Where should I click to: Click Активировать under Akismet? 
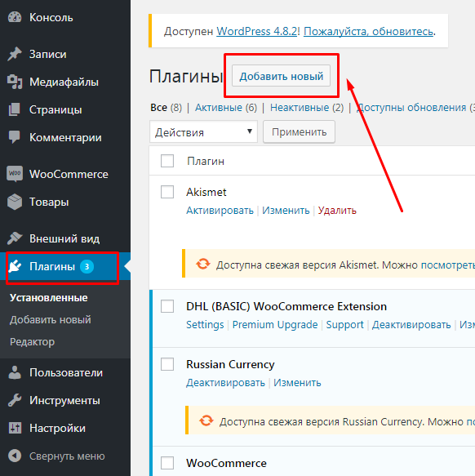coord(220,211)
